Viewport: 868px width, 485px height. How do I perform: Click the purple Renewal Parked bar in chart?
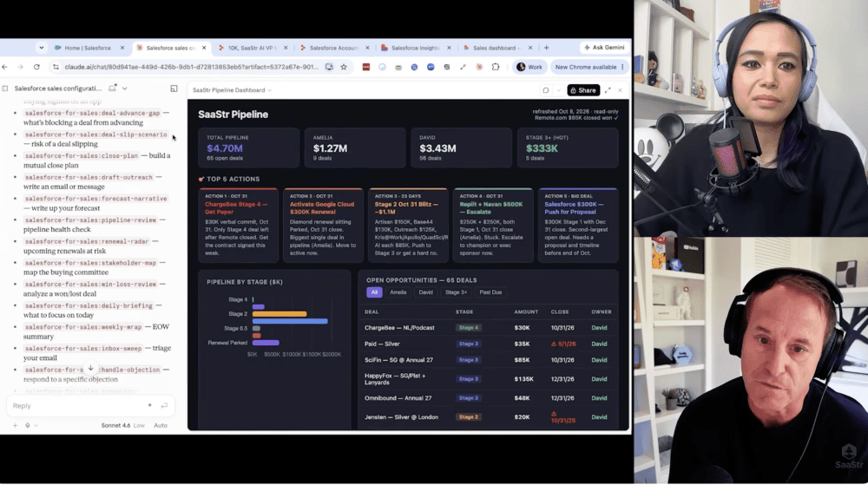(266, 343)
